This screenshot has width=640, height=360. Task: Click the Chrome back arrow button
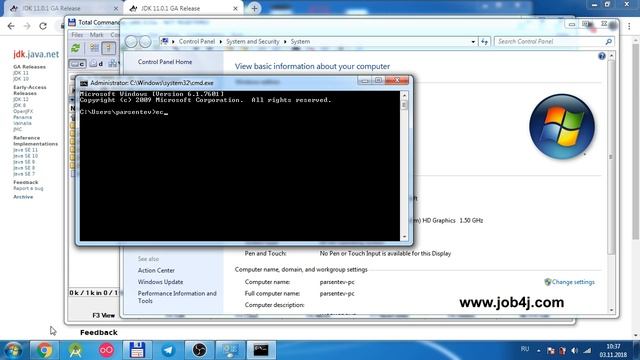[x=11, y=26]
